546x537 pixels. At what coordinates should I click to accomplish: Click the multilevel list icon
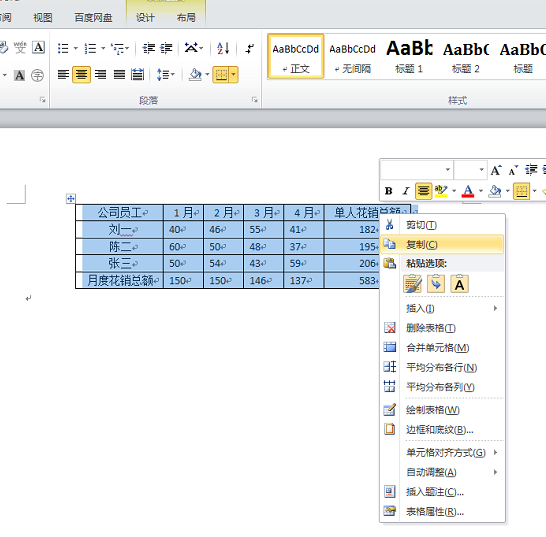click(117, 48)
